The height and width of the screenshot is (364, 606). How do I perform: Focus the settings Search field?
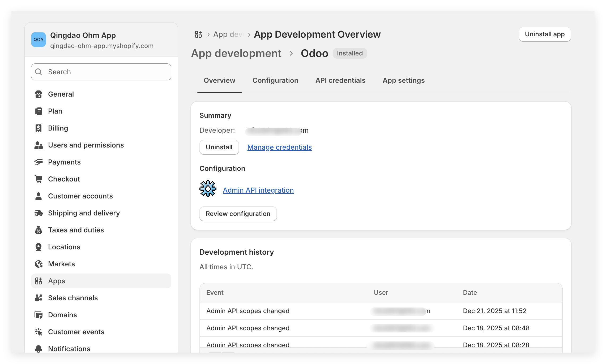[101, 72]
